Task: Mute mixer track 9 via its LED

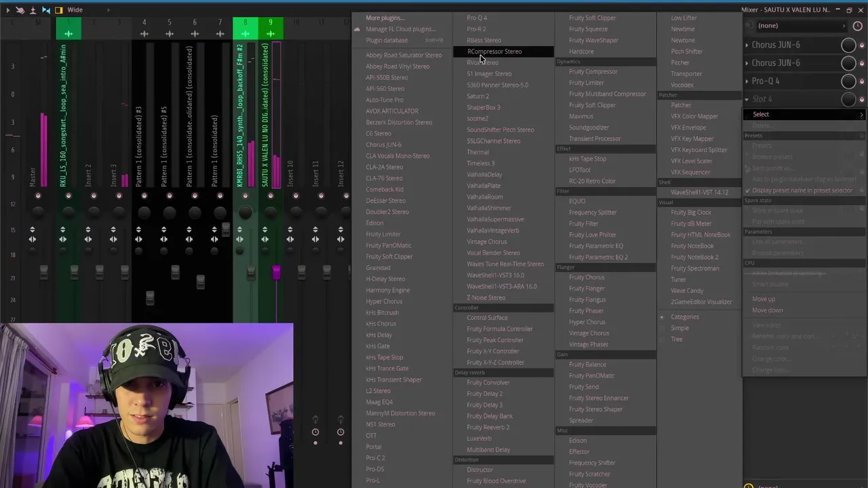Action: click(271, 196)
